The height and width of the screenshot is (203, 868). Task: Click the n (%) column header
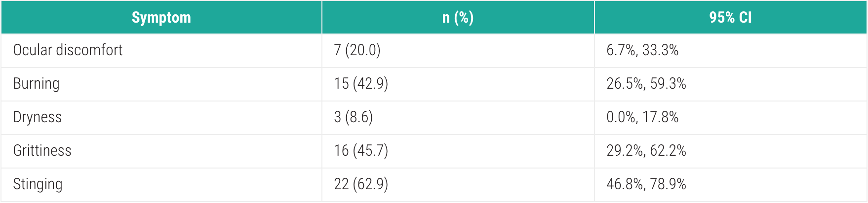(458, 17)
